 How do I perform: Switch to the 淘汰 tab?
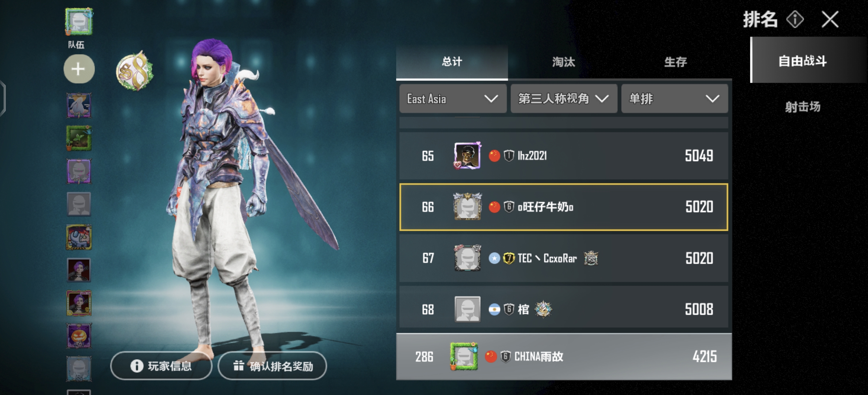coord(564,62)
